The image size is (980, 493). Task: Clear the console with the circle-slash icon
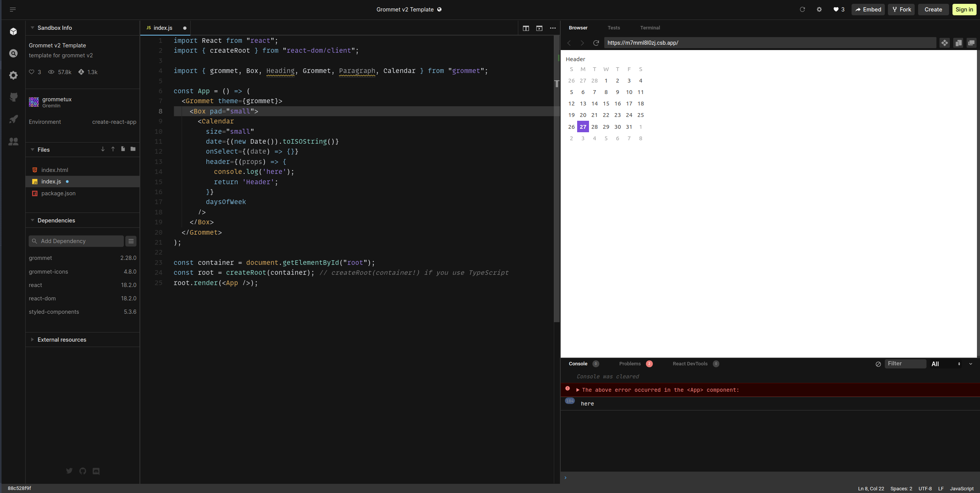(x=878, y=364)
